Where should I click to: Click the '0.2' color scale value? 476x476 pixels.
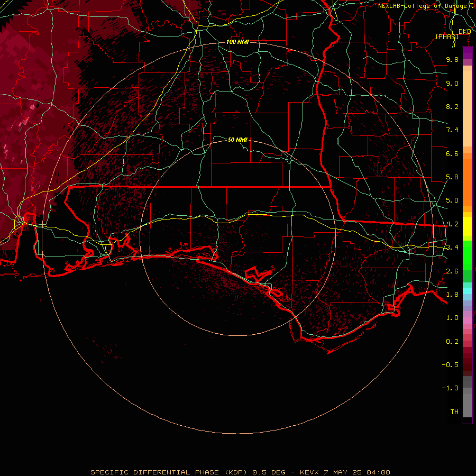[x=452, y=342]
